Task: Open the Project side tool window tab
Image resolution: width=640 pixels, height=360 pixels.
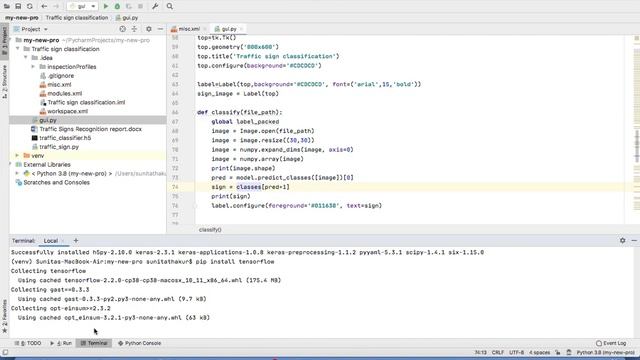Action: (4, 41)
